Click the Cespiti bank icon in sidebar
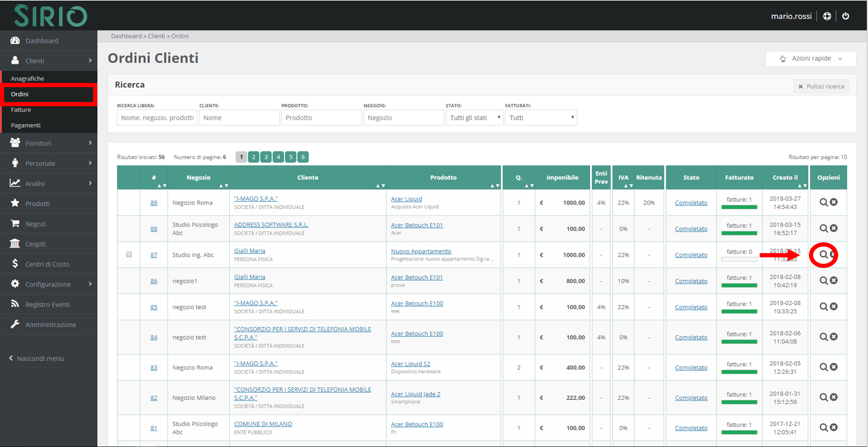868x447 pixels. click(14, 243)
